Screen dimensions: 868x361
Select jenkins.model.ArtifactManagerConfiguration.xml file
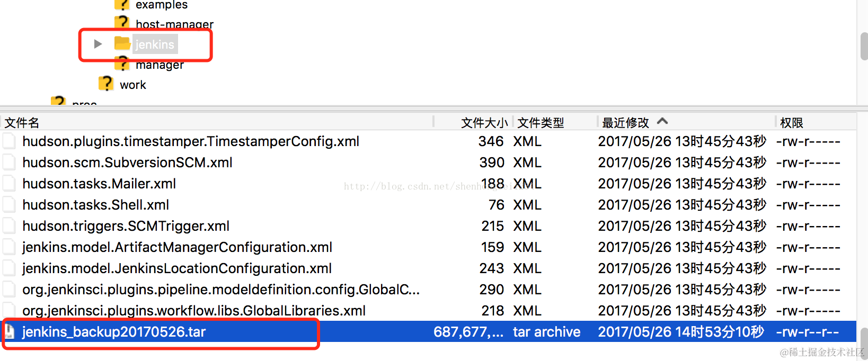click(178, 247)
